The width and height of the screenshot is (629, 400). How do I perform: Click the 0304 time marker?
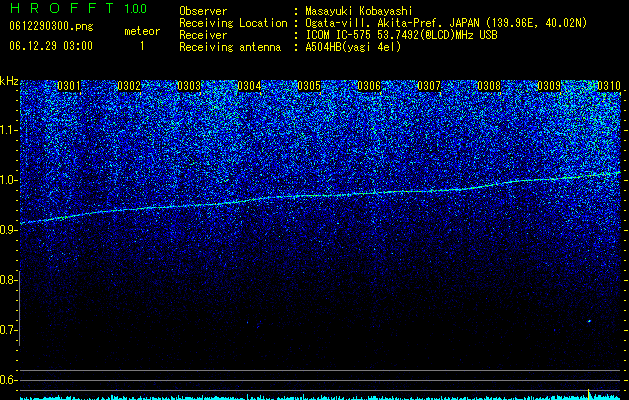(x=249, y=86)
